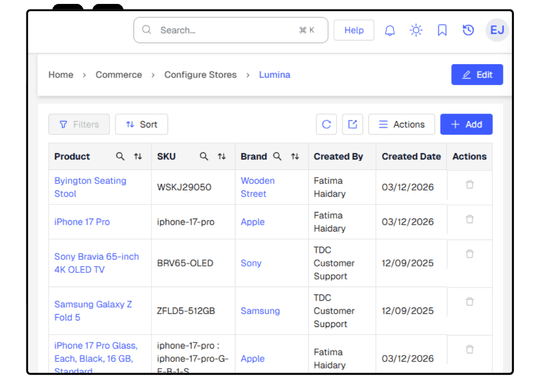Sort by the Product column
Image resolution: width=540 pixels, height=384 pixels.
coord(138,156)
